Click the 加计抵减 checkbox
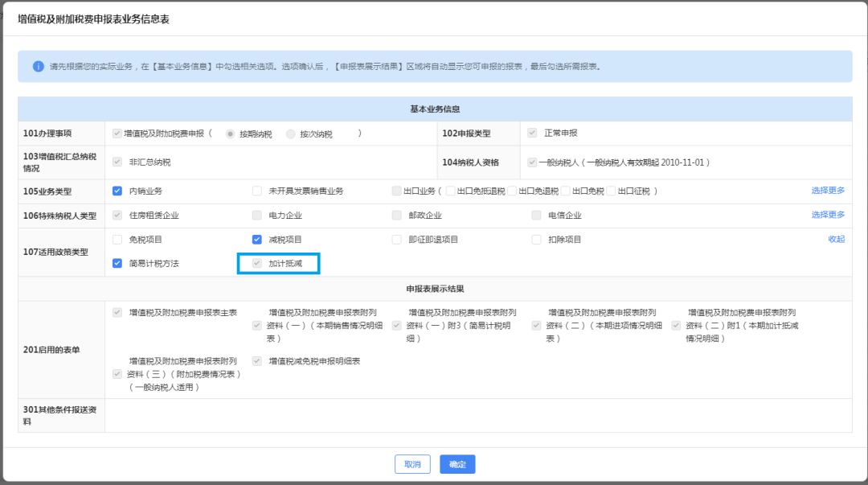Viewport: 868px width, 485px height. click(x=257, y=263)
